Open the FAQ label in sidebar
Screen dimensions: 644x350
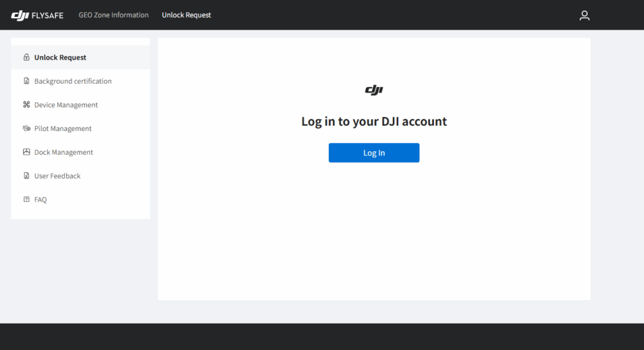[40, 200]
